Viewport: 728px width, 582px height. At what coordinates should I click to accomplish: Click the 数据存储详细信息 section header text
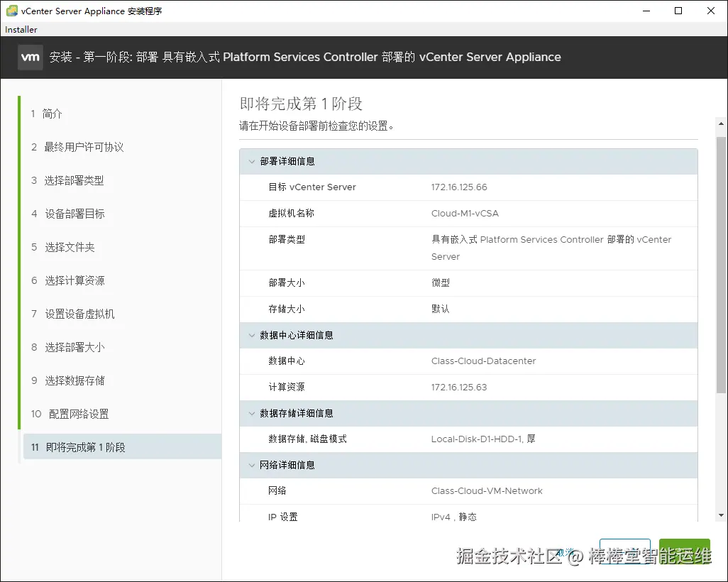click(296, 413)
